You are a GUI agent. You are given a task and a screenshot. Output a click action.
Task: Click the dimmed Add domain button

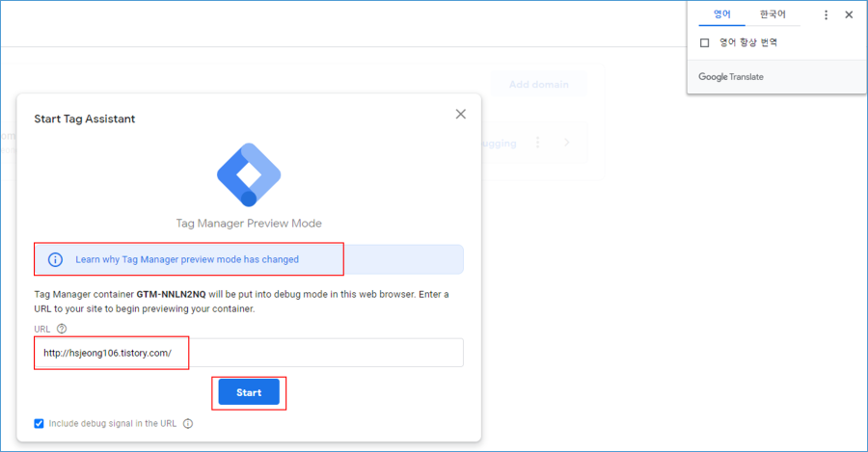pos(538,84)
